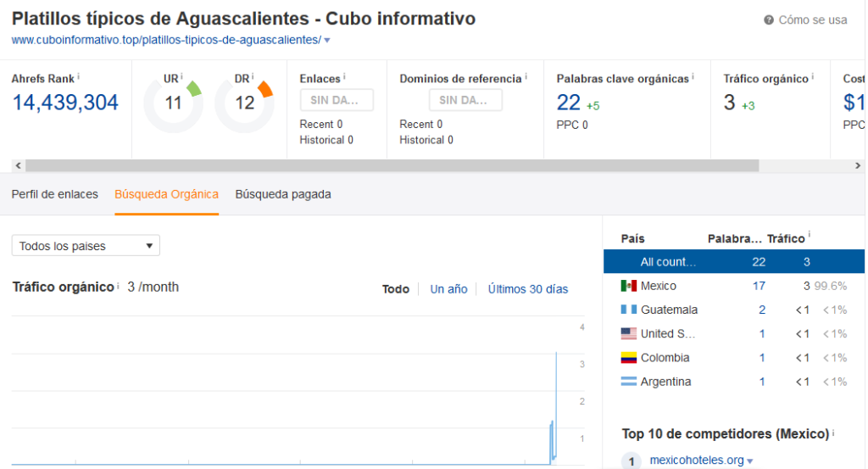Click info icon next to Ahrefs Rank
868x469 pixels.
[x=79, y=75]
